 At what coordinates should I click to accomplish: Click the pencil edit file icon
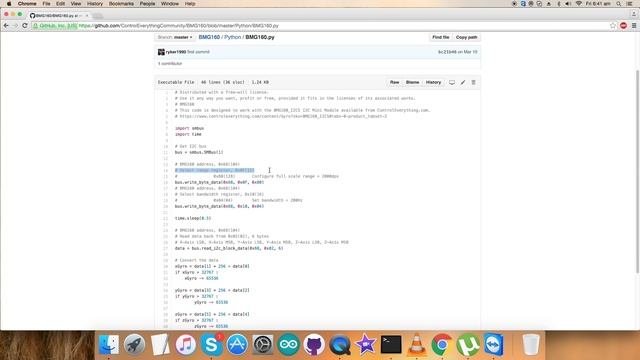coord(463,82)
